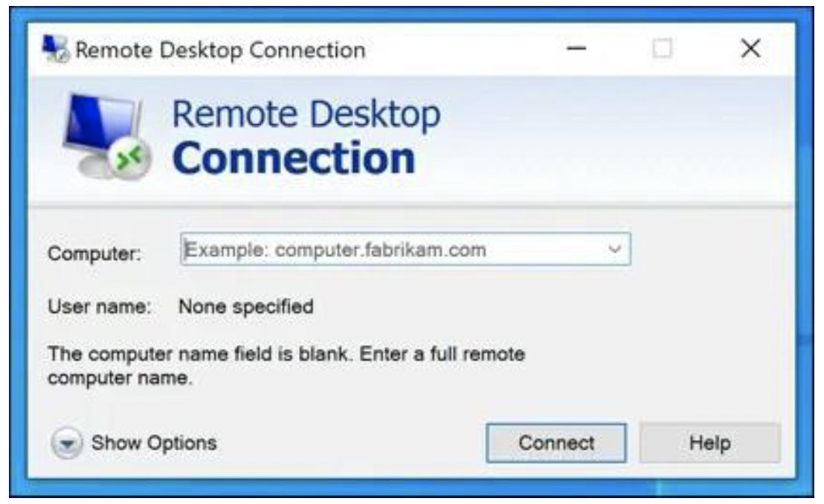
Task: Click the "Remote Desktop" banner heading
Action: click(x=306, y=114)
